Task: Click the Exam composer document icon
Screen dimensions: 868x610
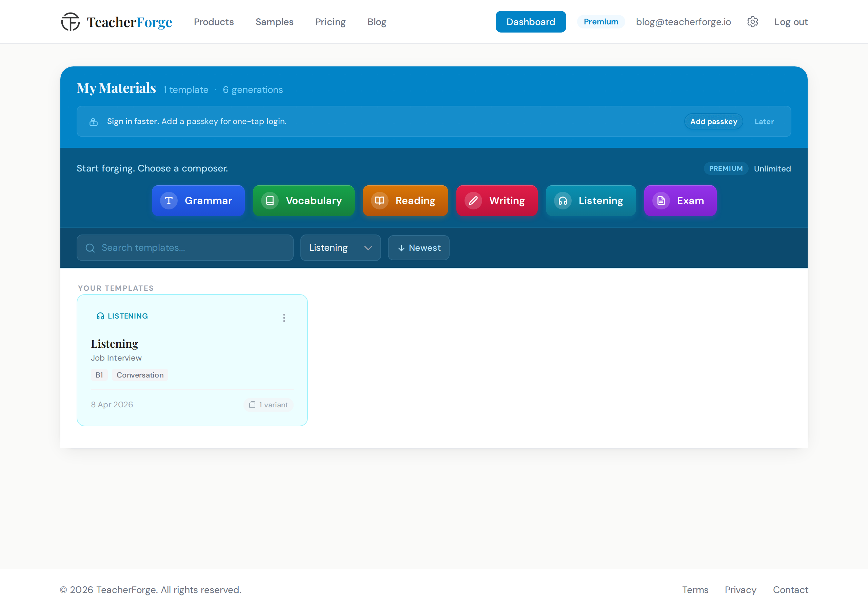Action: tap(661, 201)
